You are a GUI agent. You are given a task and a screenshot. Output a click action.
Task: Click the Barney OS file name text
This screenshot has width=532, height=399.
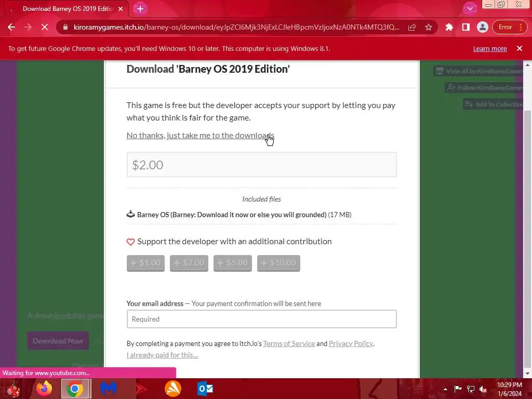(232, 215)
